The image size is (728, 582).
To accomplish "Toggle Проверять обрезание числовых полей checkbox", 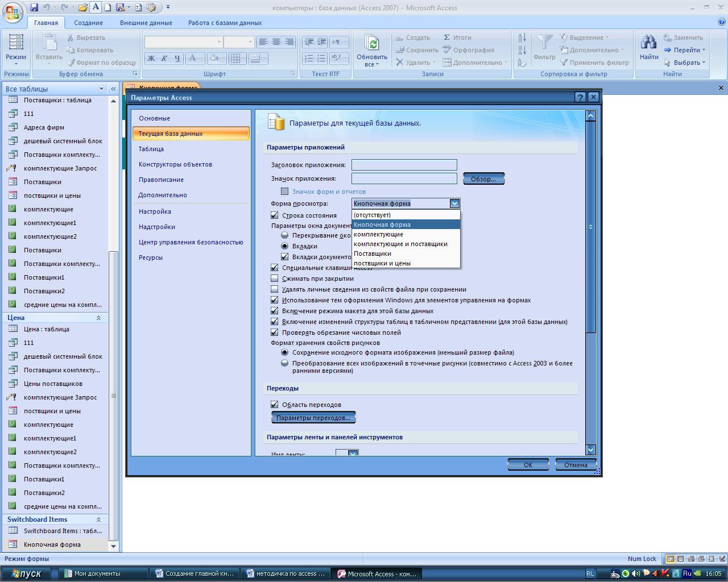I will point(275,332).
